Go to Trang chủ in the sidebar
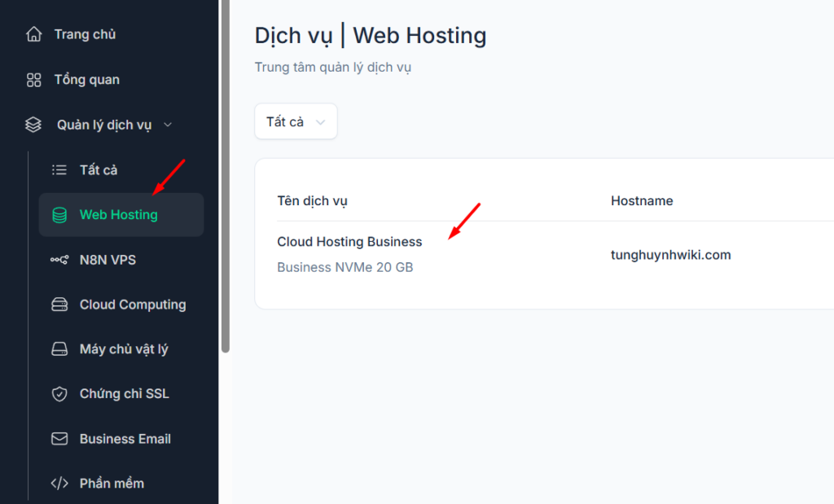Screen dimensions: 834x504 85,34
